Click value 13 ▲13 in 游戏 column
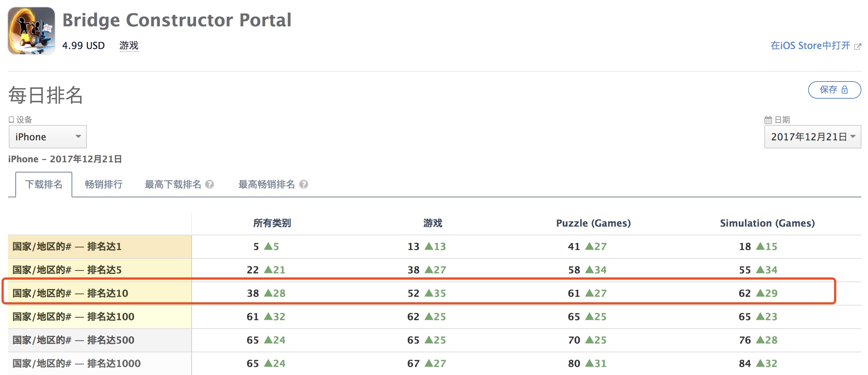The width and height of the screenshot is (868, 375). point(427,247)
